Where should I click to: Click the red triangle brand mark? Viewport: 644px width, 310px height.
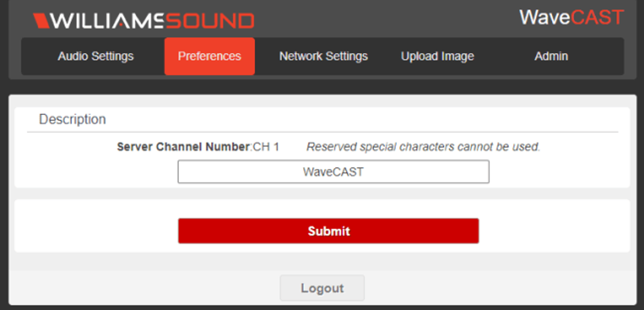coord(40,19)
